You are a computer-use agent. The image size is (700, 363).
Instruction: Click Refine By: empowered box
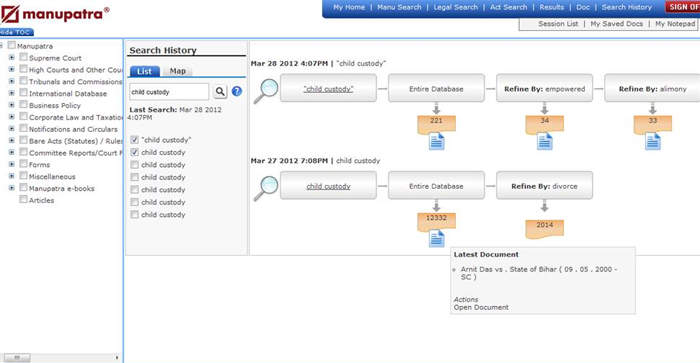pos(544,88)
